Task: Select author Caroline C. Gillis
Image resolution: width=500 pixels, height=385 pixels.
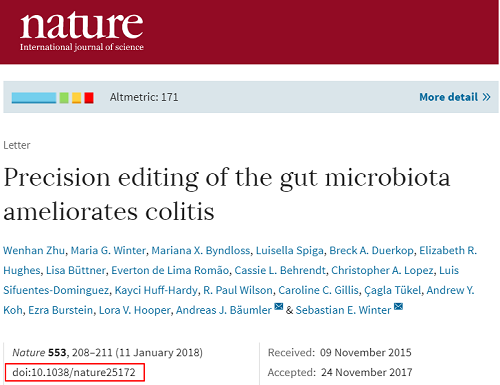Action: click(318, 290)
